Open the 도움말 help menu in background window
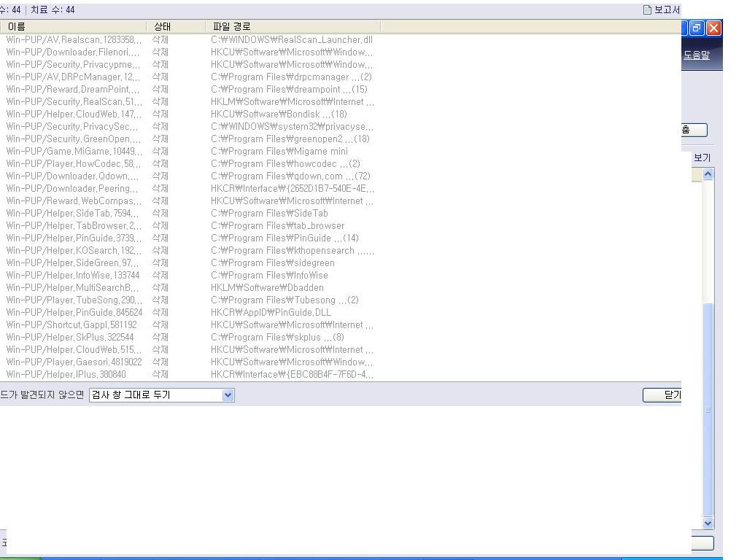 (697, 55)
